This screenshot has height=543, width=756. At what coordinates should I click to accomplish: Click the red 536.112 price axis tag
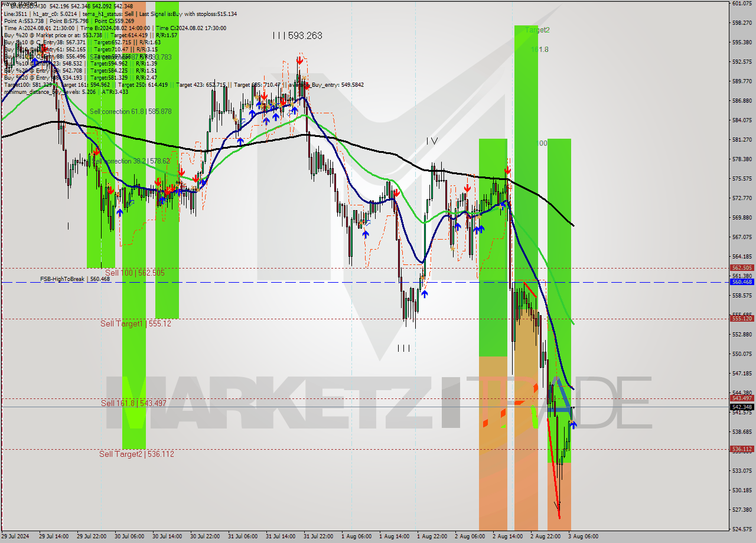(742, 449)
